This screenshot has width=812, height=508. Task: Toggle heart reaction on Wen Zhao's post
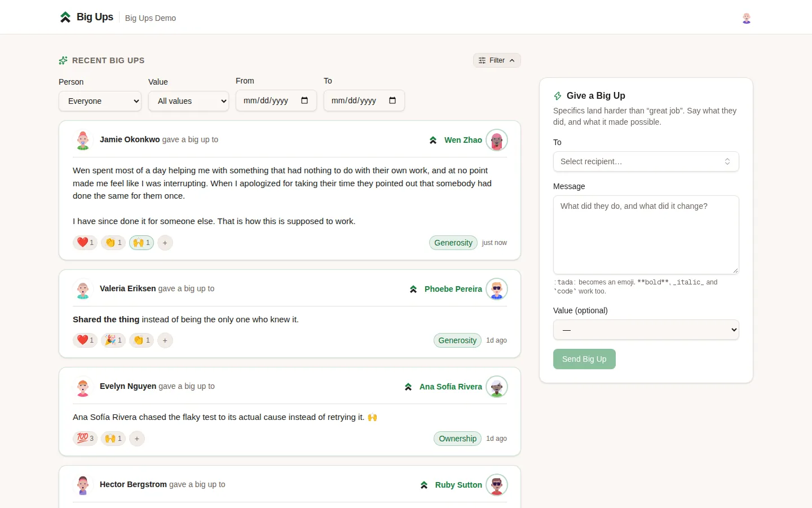pos(85,243)
